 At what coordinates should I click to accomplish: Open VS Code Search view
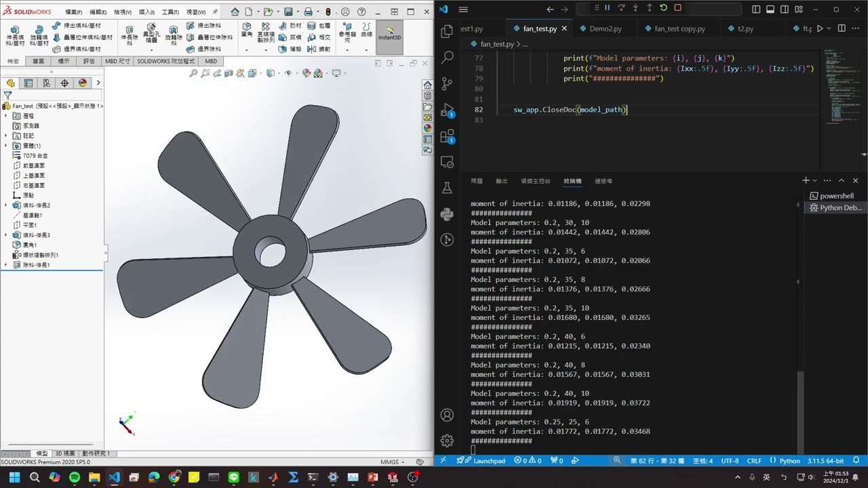[x=447, y=58]
